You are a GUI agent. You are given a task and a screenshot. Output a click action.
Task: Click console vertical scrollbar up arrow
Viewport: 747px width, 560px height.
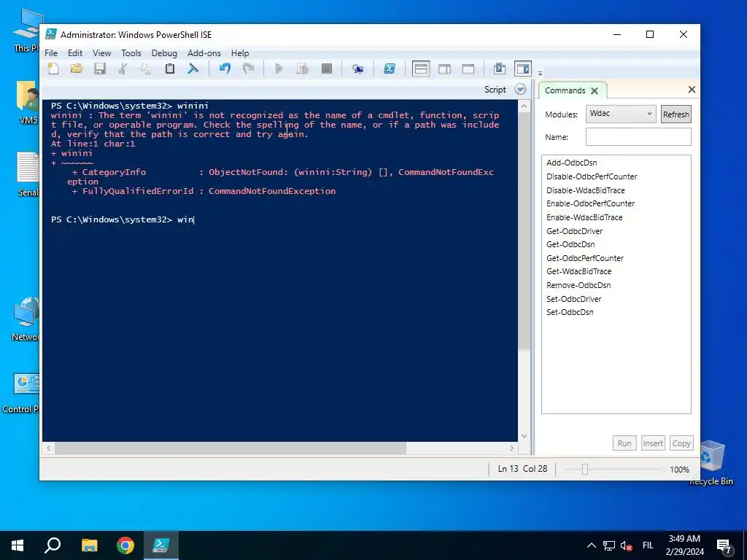(524, 106)
